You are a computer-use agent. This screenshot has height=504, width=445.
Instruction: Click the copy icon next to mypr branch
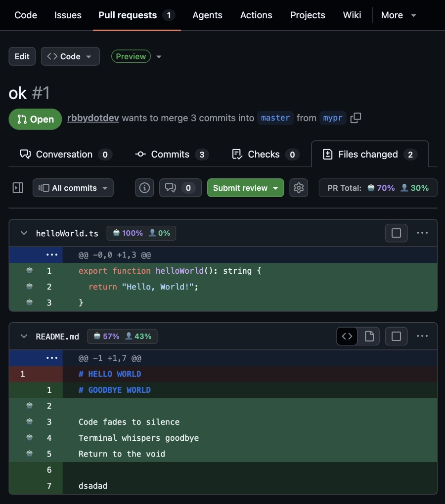coord(356,119)
